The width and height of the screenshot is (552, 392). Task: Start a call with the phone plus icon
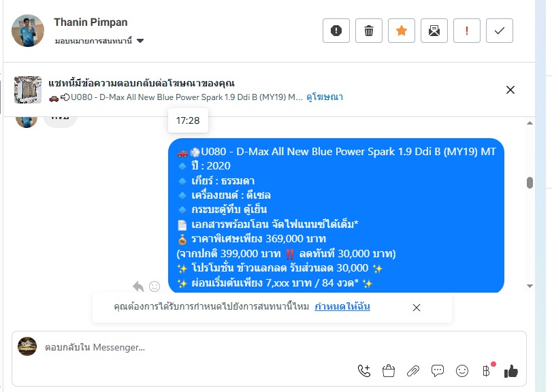point(364,371)
